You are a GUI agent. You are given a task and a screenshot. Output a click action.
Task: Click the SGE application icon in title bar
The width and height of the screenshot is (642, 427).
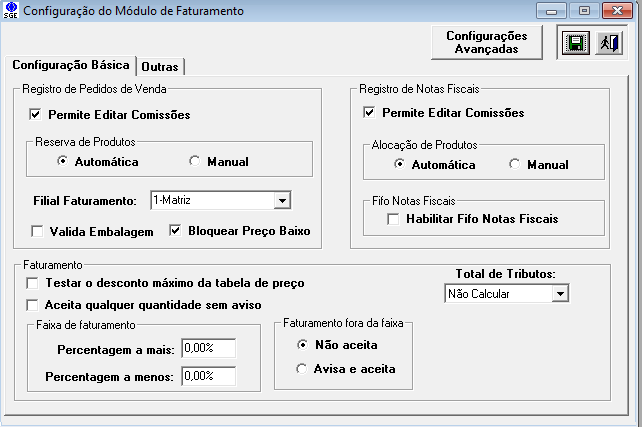(x=11, y=12)
